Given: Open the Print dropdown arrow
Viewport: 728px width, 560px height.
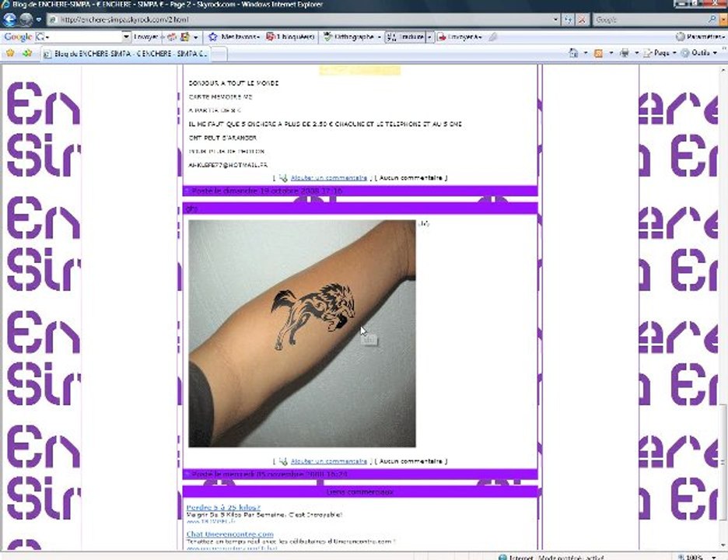Looking at the screenshot, I should [x=636, y=53].
